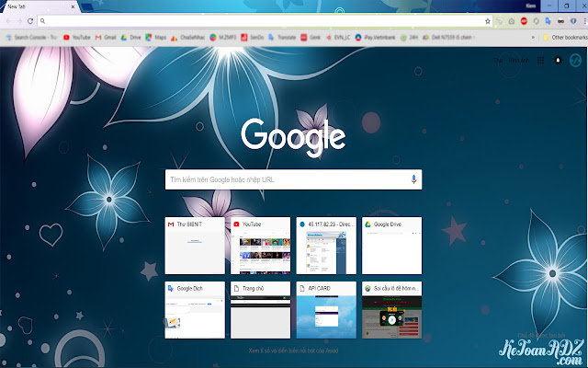Open Google notifications bell

(x=558, y=60)
